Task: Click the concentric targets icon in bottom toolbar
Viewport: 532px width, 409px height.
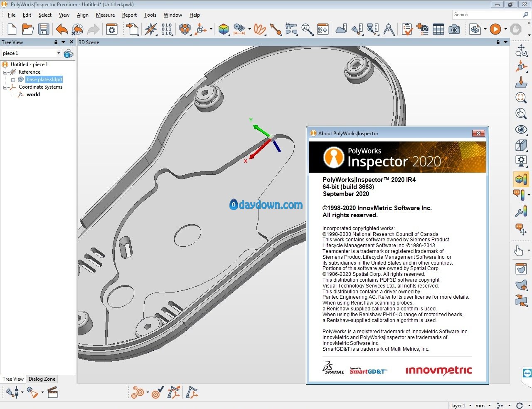Action: (138, 392)
